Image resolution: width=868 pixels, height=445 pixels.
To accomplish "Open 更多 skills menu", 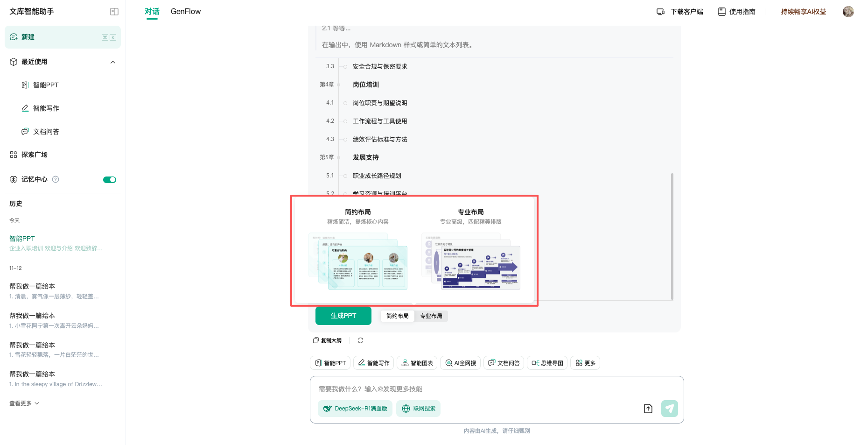I will [x=585, y=363].
